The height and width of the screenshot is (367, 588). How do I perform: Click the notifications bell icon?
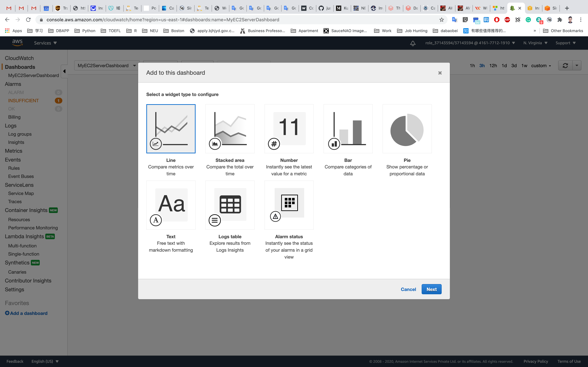[x=413, y=43]
